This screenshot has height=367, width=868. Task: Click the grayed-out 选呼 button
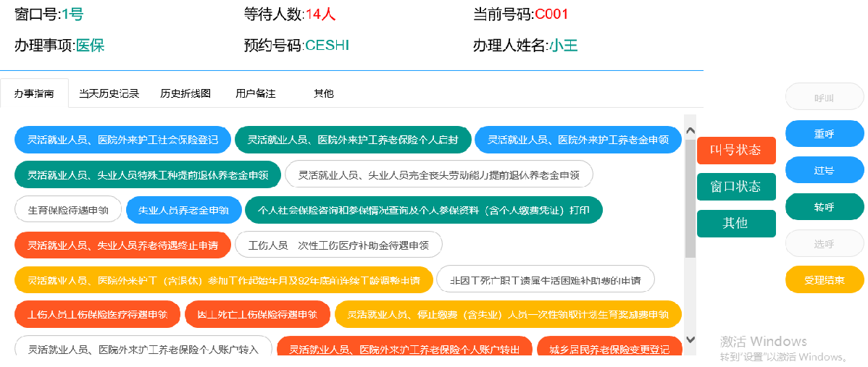(x=825, y=244)
